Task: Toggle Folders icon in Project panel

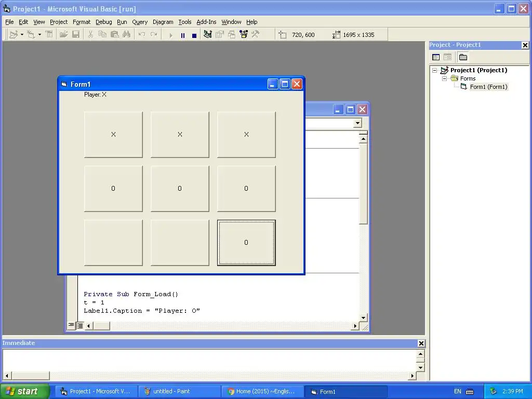Action: [x=463, y=57]
